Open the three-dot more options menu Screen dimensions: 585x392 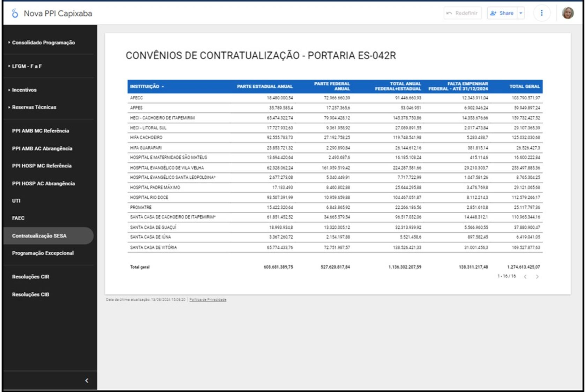point(541,13)
